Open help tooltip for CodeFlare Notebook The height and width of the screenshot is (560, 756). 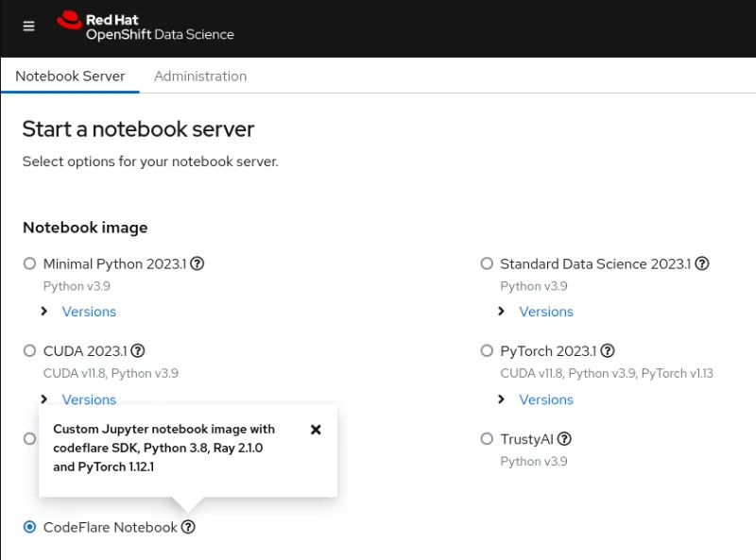187,527
